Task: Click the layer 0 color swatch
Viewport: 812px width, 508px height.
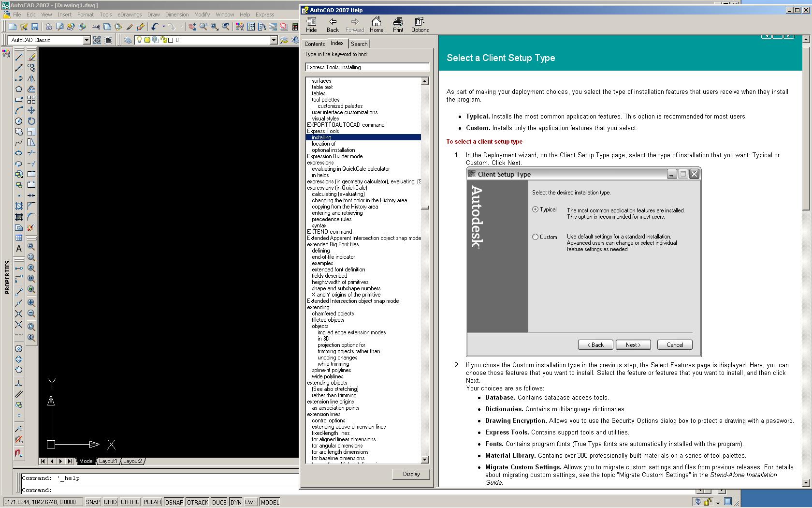Action: 171,40
